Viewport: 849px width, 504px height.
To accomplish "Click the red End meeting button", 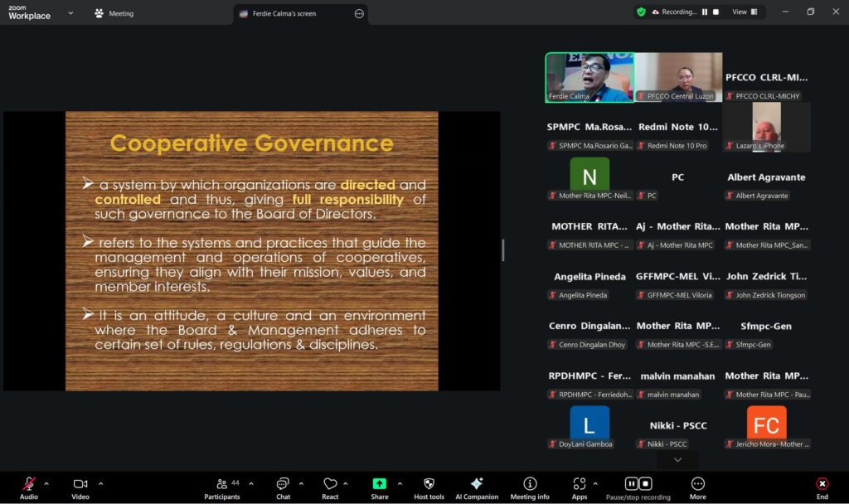I will [x=822, y=484].
